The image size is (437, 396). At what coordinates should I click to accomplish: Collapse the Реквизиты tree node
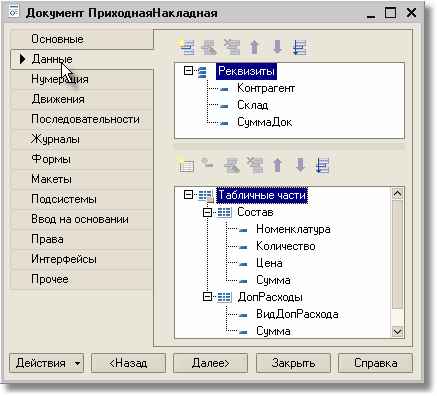click(x=188, y=71)
